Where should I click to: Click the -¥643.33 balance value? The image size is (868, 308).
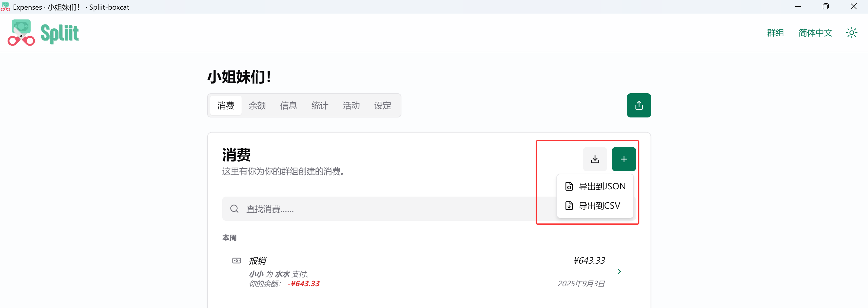[303, 284]
